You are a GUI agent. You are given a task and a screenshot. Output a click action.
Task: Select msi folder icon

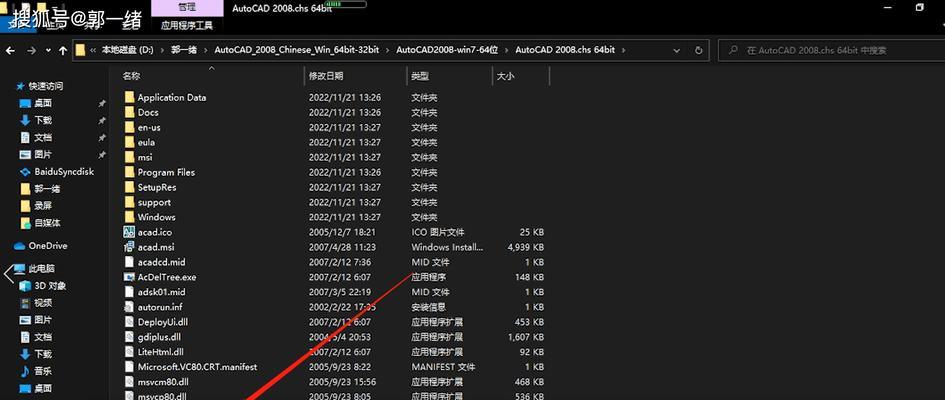129,157
